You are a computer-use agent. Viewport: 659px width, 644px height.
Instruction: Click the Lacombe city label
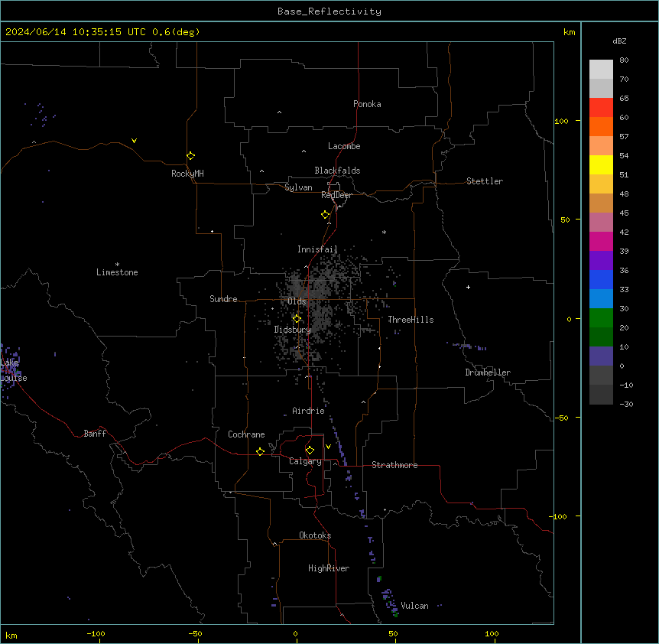coord(344,146)
